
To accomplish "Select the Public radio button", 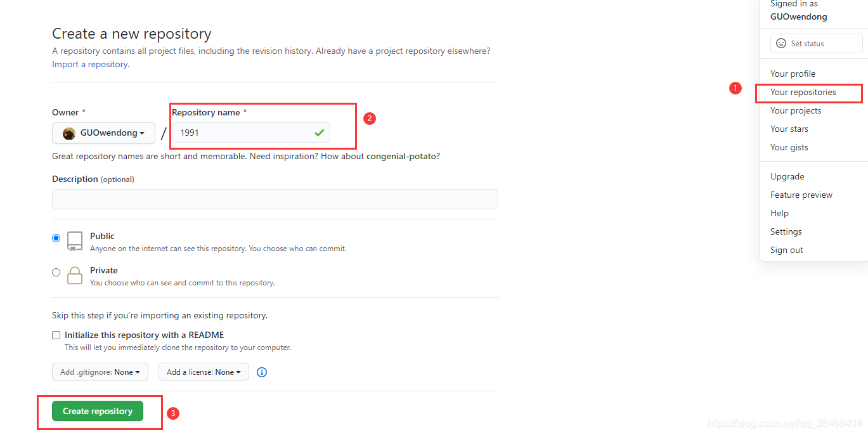I will 56,238.
